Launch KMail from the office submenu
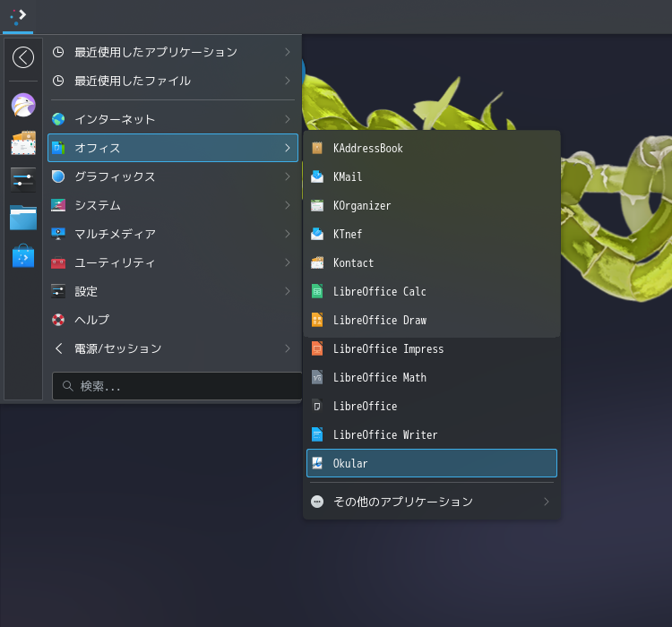 point(432,176)
